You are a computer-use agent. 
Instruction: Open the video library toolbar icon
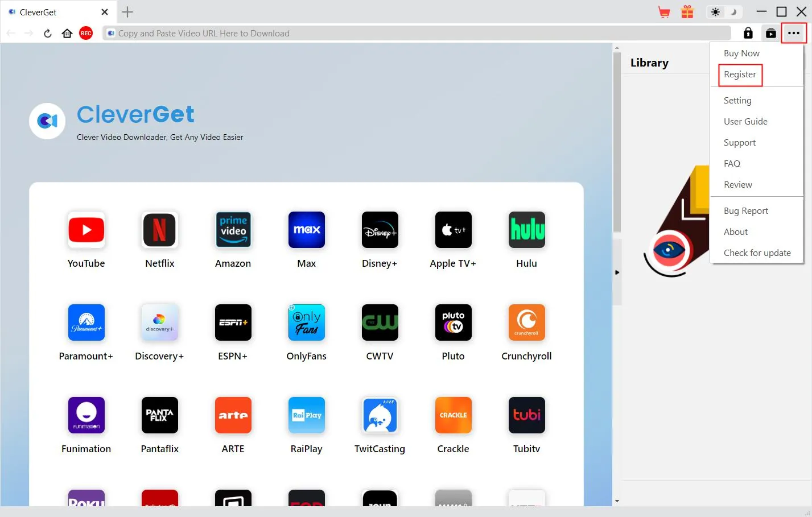coord(770,34)
